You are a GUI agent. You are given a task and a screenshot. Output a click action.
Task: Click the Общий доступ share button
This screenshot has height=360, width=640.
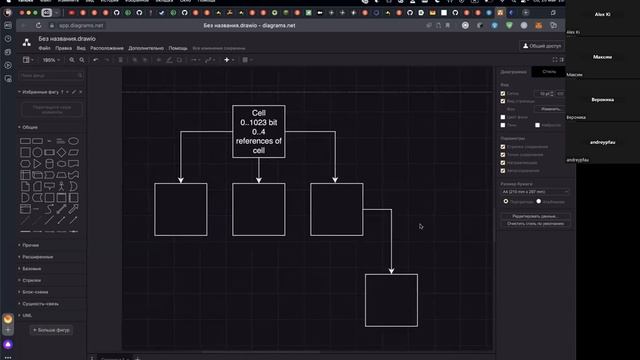pos(542,46)
